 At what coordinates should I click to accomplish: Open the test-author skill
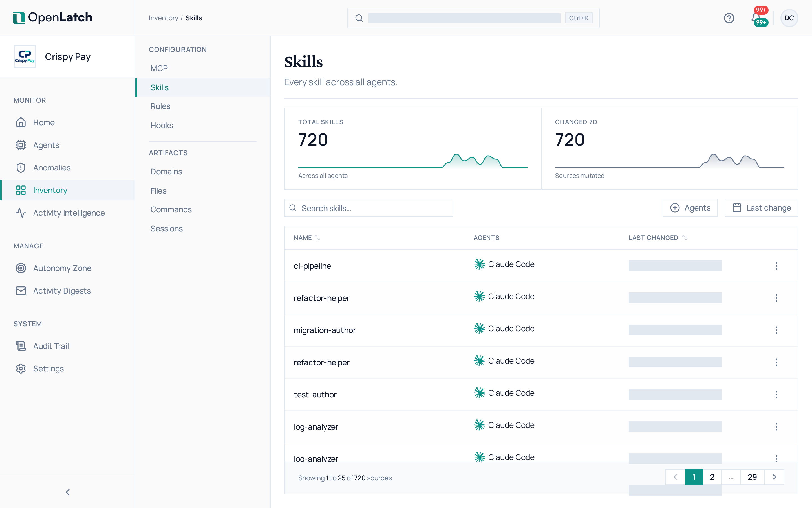click(x=315, y=395)
